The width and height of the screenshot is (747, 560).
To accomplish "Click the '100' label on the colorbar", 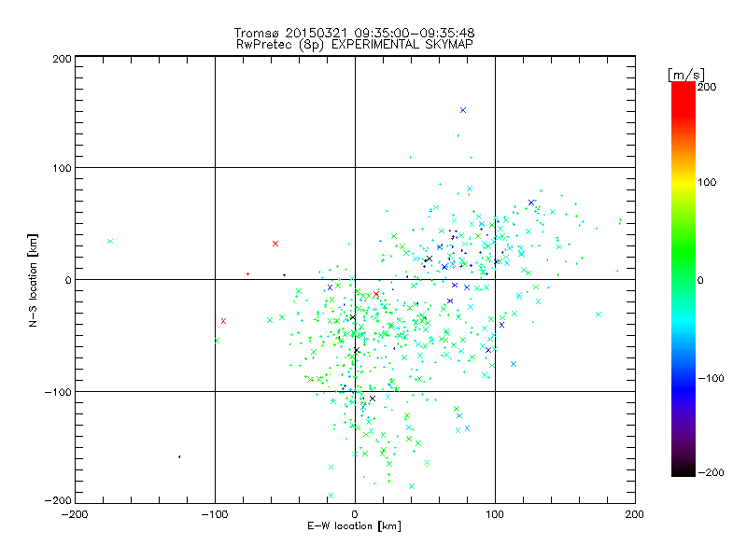I will [707, 182].
